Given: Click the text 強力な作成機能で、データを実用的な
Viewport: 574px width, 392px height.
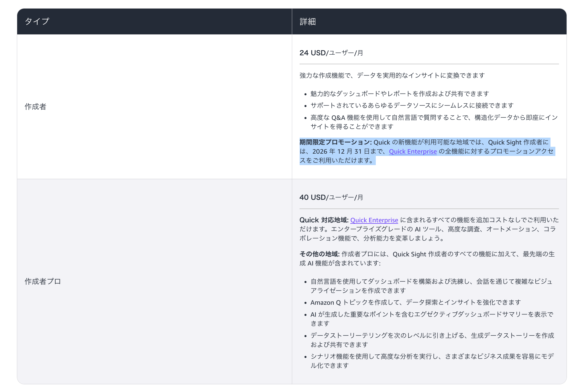Looking at the screenshot, I should click(x=392, y=75).
